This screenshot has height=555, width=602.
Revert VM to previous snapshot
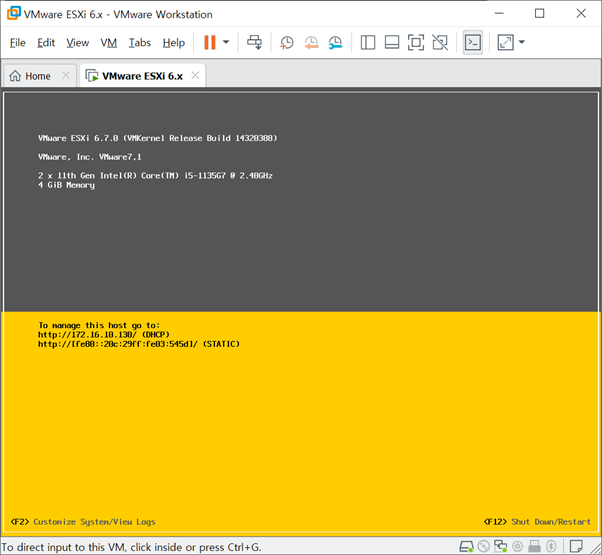(x=311, y=43)
